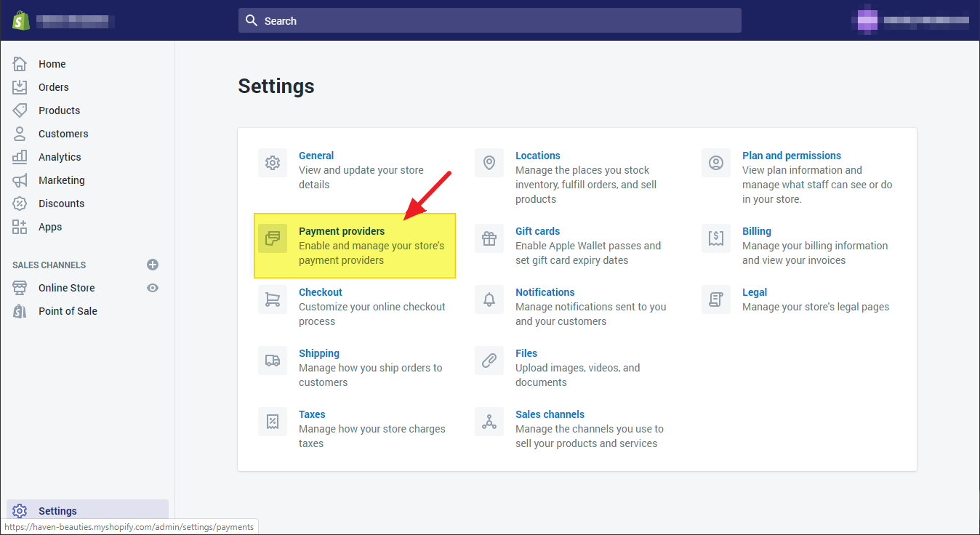Open the Plan and permissions link

click(x=791, y=156)
